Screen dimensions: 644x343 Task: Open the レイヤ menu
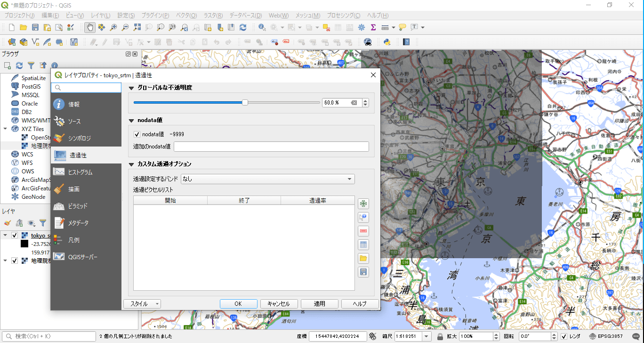coord(100,16)
